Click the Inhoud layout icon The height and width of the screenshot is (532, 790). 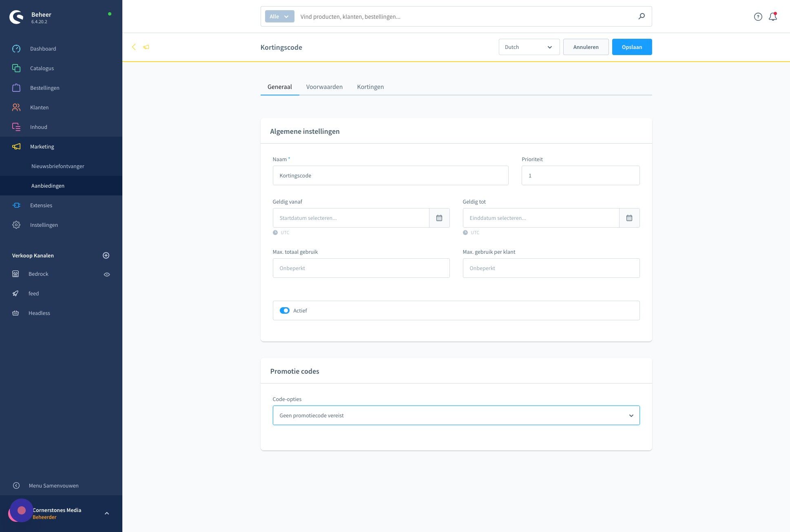(16, 127)
